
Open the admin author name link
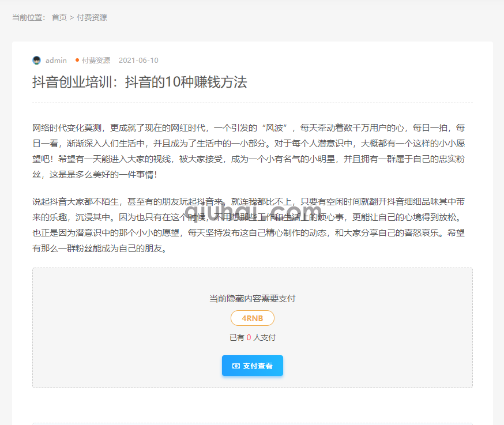56,61
